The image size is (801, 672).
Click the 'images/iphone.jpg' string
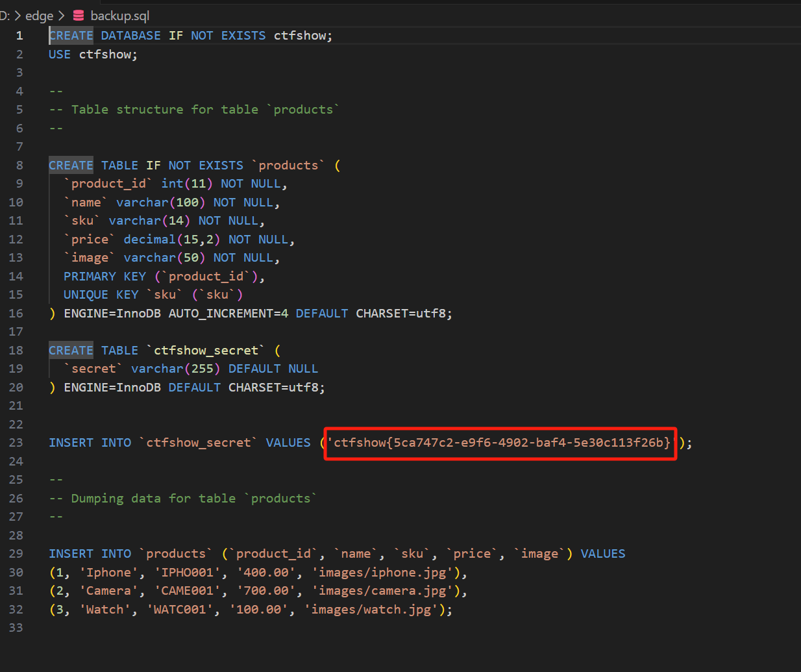point(382,573)
